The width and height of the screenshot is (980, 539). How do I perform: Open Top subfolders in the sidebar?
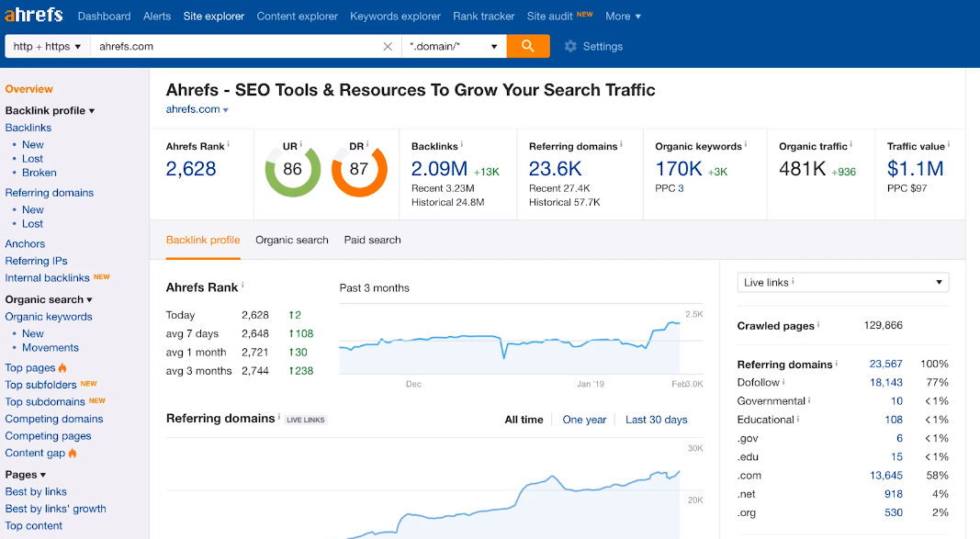click(x=40, y=385)
